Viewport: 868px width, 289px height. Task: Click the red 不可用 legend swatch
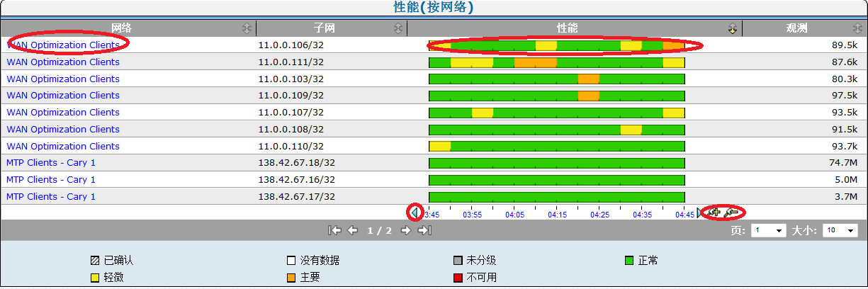(x=458, y=277)
